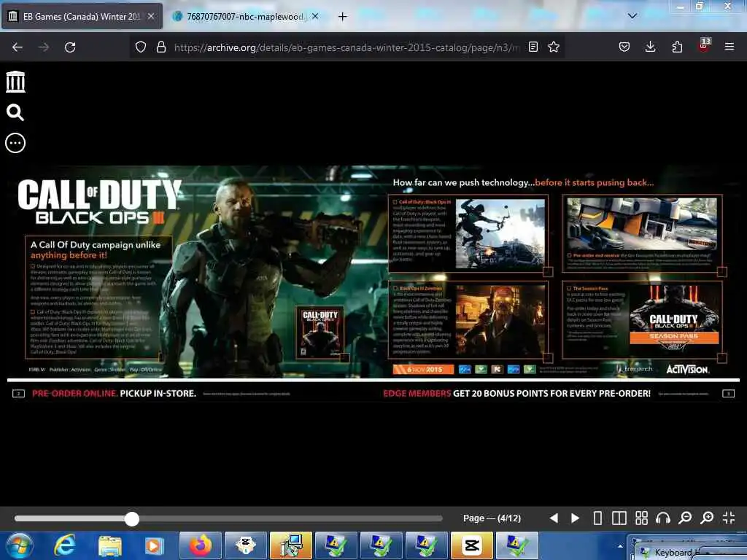Open a new browser tab
Screen dimensions: 747x560
343,17
